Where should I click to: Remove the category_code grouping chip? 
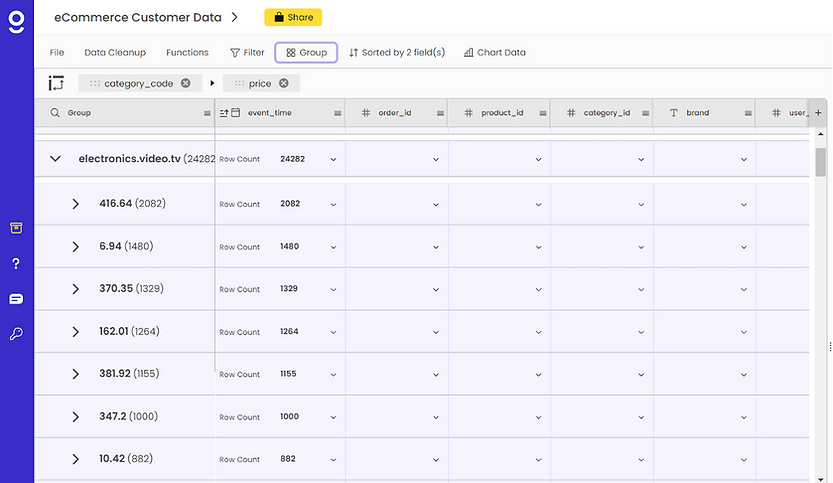[186, 84]
